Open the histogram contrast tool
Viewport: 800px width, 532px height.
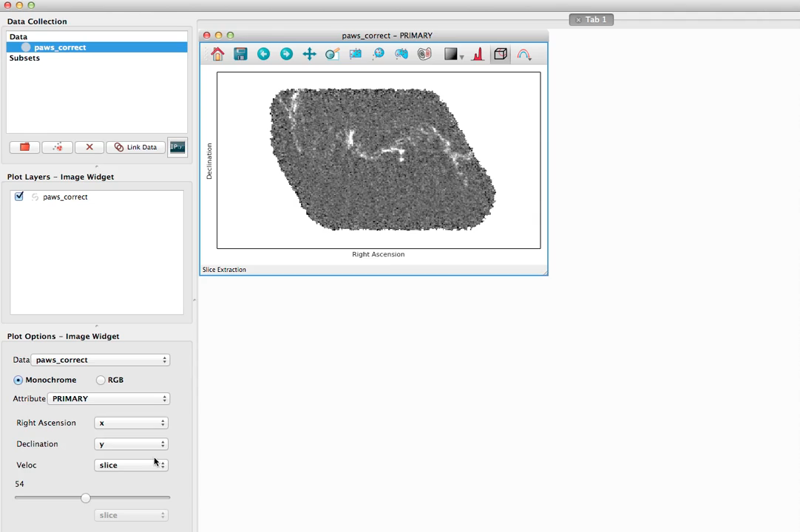[x=478, y=54]
